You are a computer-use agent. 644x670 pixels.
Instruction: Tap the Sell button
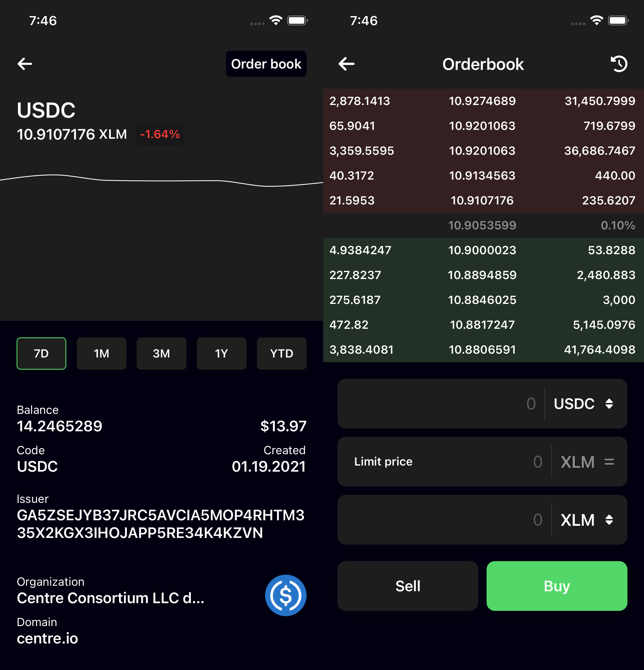pos(408,586)
